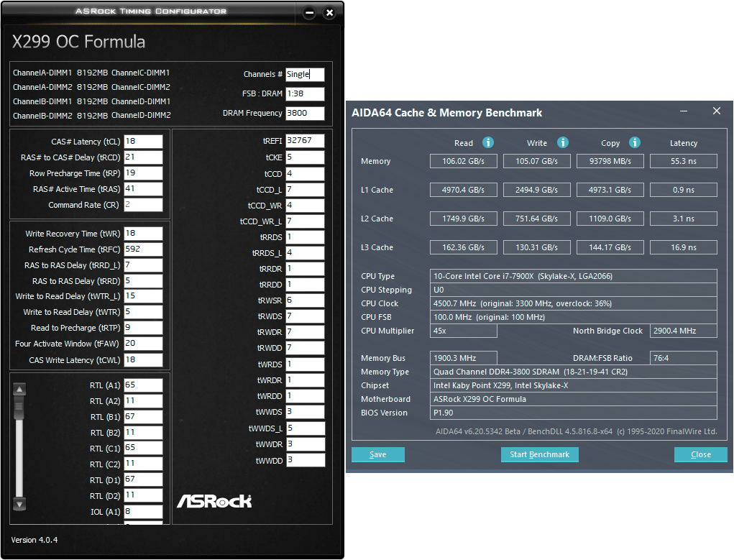This screenshot has width=734, height=560.
Task: Minimize the AIDA64 benchmark window
Action: tap(684, 111)
